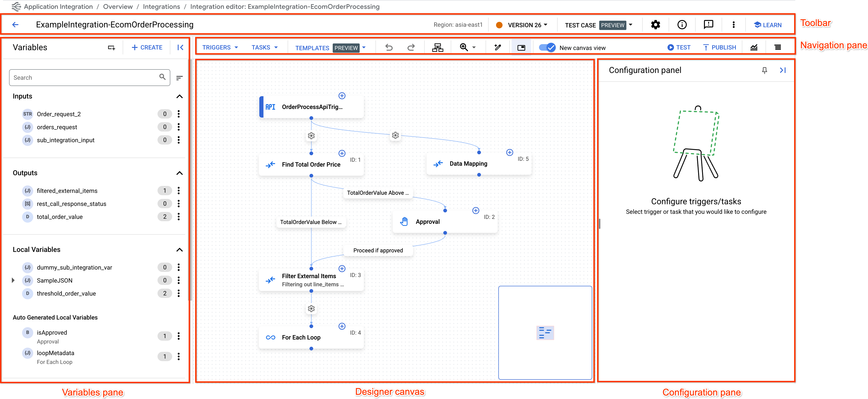Screen dimensions: 868x399
Task: Click the redo icon in canvas toolbar
Action: click(411, 47)
